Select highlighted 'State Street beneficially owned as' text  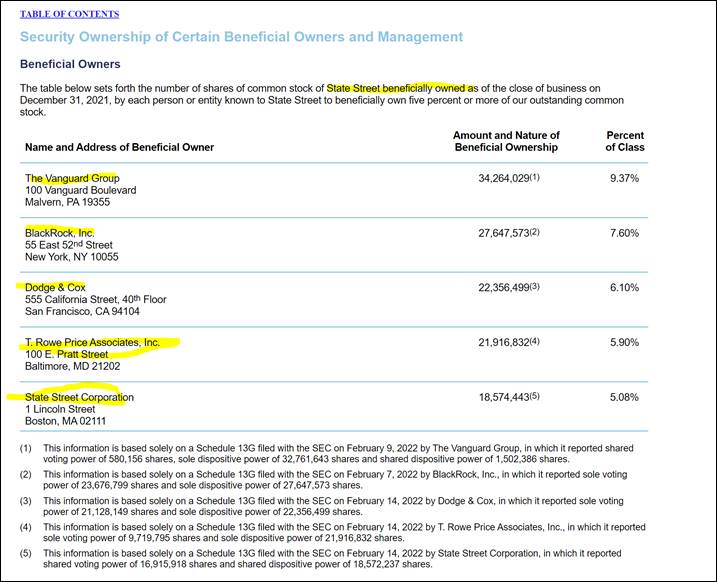pos(402,88)
